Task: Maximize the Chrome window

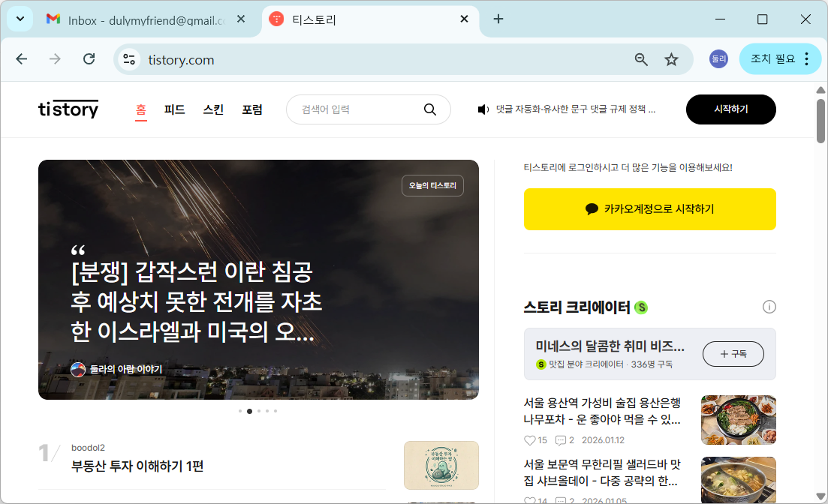Action: click(762, 19)
